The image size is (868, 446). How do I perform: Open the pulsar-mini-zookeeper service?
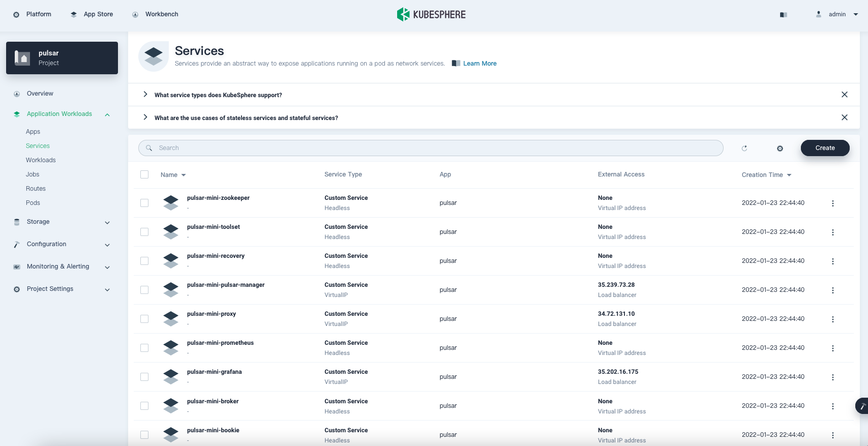[x=218, y=198]
